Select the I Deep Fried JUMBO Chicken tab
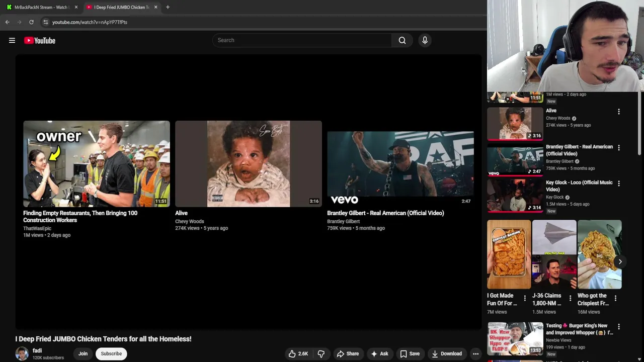This screenshot has height=362, width=644. [122, 7]
